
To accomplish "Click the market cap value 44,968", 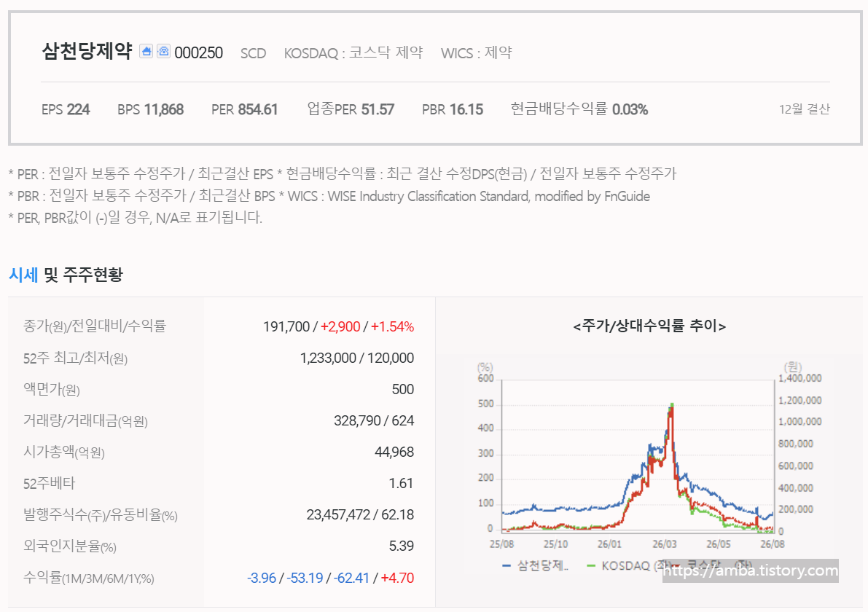I will coord(394,452).
